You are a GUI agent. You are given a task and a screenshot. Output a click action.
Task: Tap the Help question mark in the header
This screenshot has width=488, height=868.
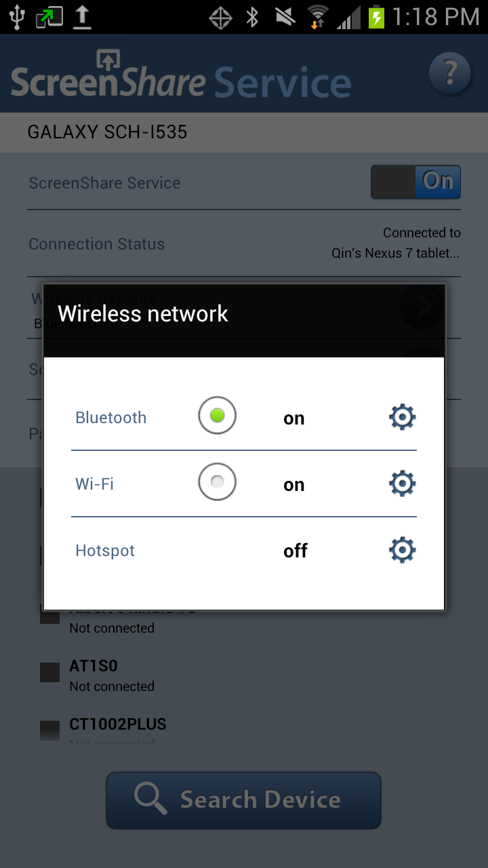pos(449,73)
